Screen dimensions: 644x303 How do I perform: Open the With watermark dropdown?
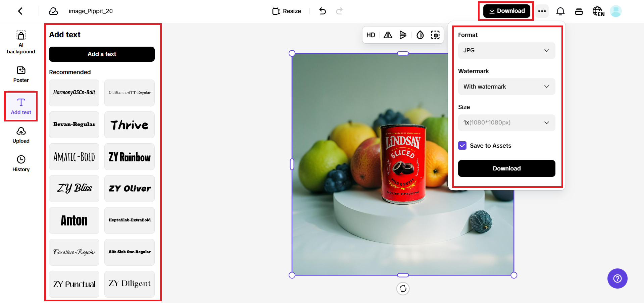click(506, 87)
